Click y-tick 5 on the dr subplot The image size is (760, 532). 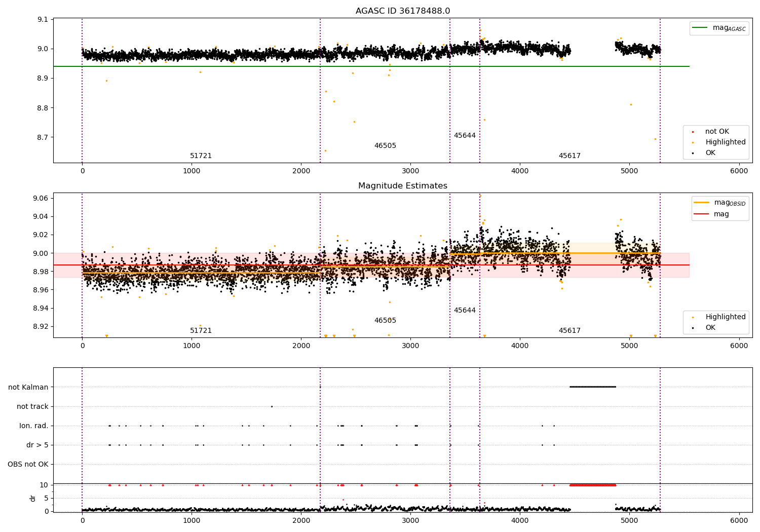[46, 499]
